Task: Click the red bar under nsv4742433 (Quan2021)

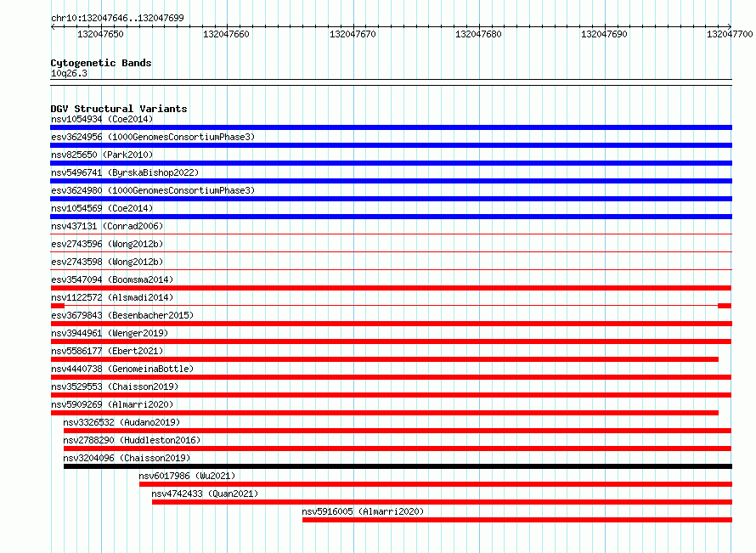Action: coord(442,502)
